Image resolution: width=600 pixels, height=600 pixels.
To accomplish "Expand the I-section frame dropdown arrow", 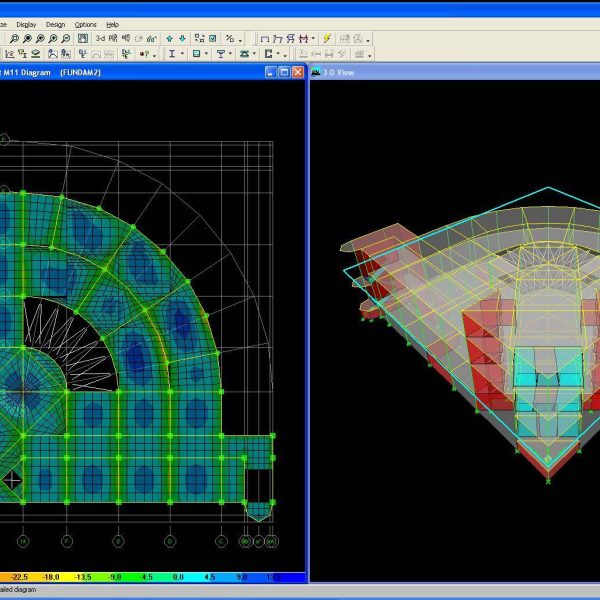I will pos(182,54).
